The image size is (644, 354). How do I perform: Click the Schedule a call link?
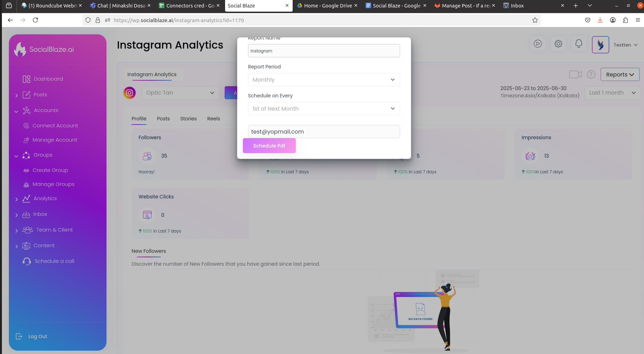click(54, 261)
